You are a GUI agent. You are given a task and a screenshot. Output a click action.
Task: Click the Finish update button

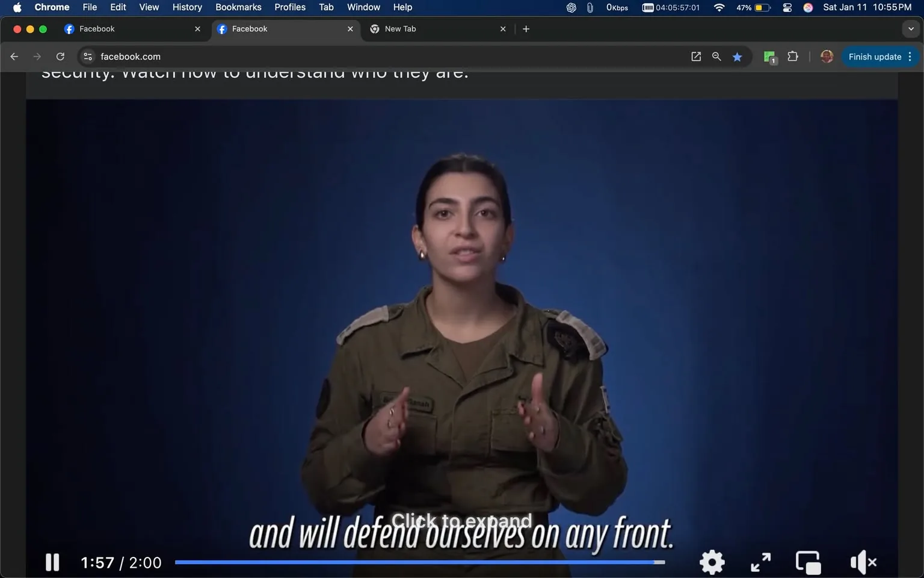(x=873, y=56)
